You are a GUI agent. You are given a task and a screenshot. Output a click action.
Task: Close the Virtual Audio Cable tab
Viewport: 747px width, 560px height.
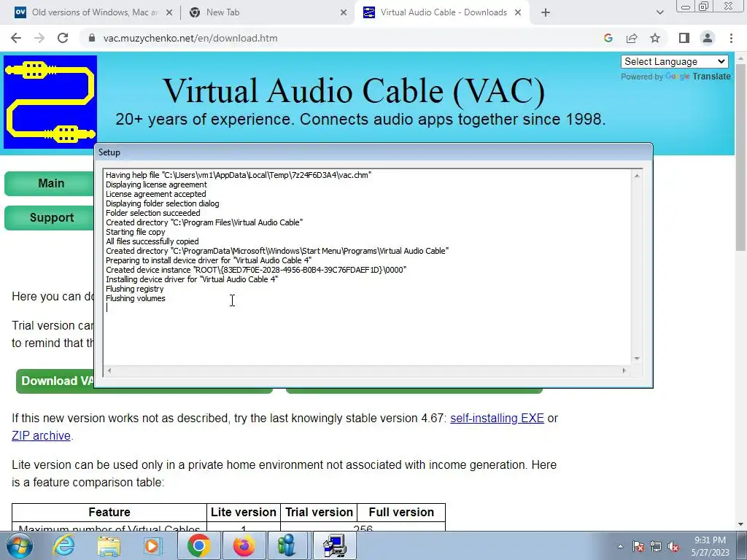[518, 13]
